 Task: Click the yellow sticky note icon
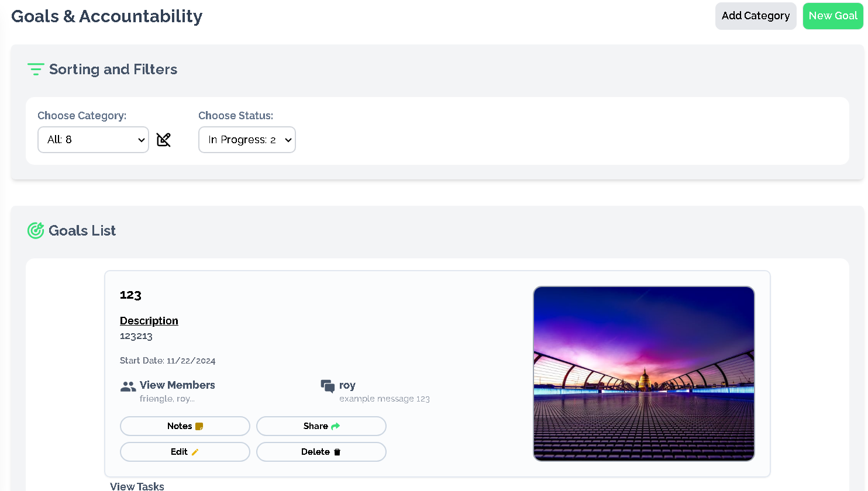point(199,427)
